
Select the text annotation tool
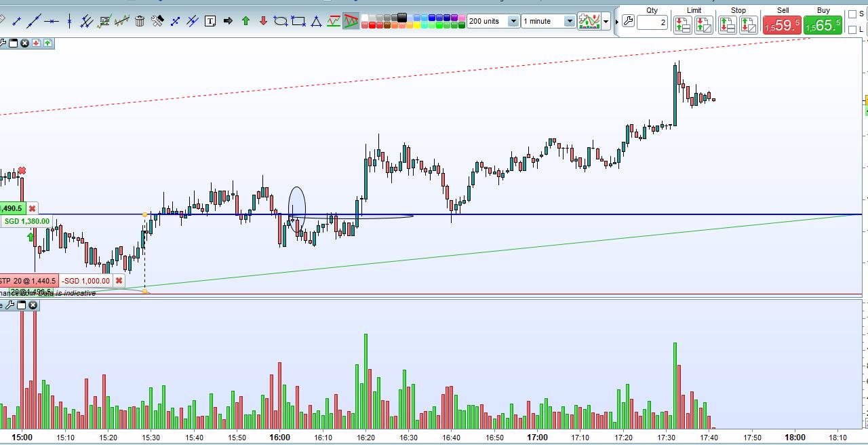(x=210, y=21)
